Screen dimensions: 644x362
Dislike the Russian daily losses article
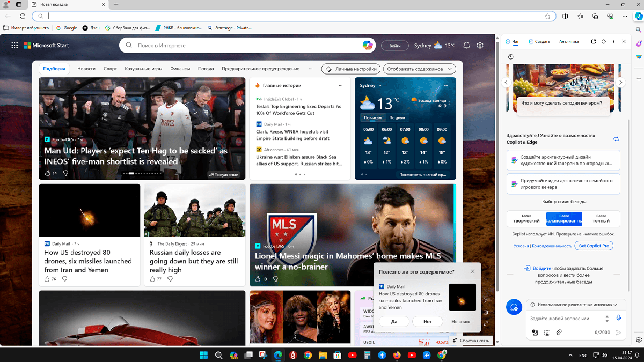click(x=171, y=279)
